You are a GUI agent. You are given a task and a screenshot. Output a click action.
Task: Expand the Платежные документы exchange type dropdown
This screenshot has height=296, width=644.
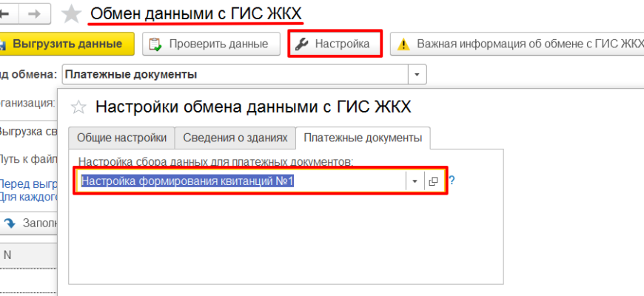pyautogui.click(x=417, y=75)
